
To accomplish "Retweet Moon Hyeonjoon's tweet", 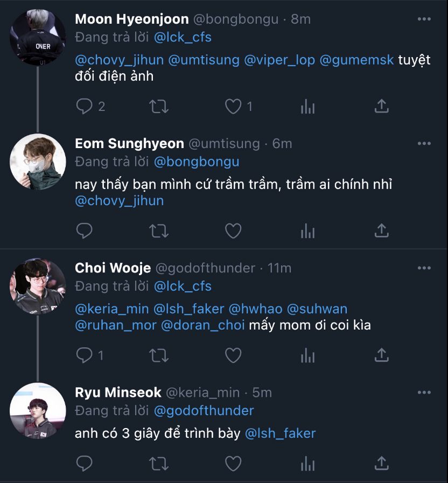I will [158, 107].
